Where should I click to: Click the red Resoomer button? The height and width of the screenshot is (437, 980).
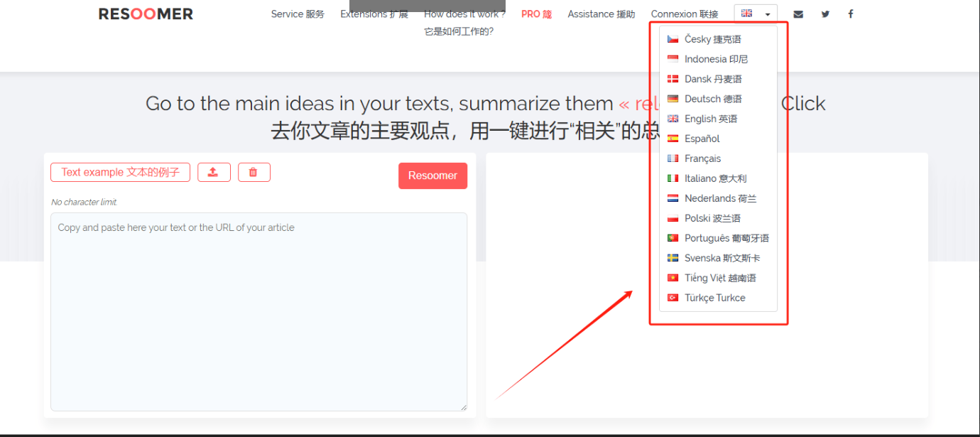[432, 176]
